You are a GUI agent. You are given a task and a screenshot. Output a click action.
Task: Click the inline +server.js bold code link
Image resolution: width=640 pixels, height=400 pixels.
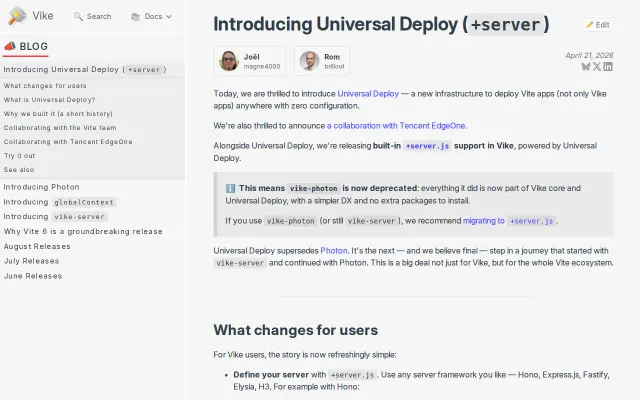[427, 146]
